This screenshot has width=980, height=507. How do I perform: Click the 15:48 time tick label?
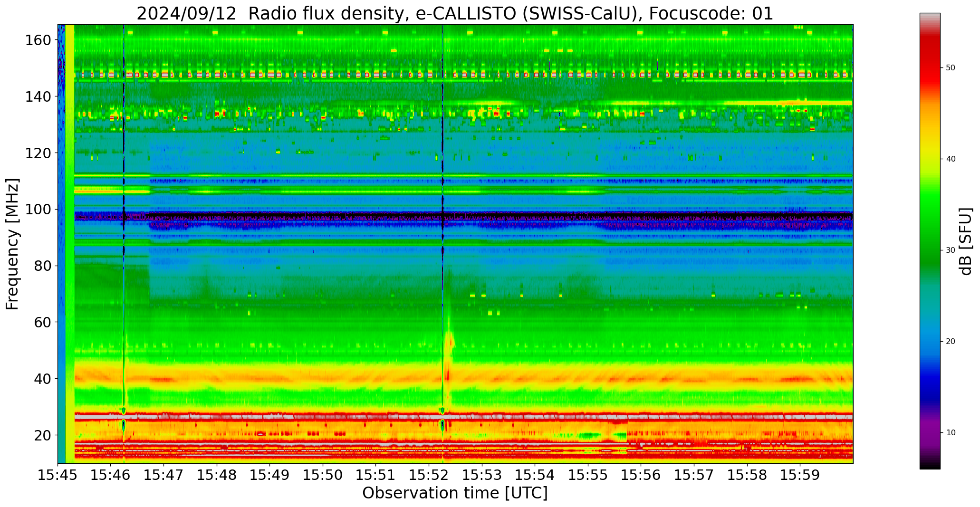pos(217,475)
